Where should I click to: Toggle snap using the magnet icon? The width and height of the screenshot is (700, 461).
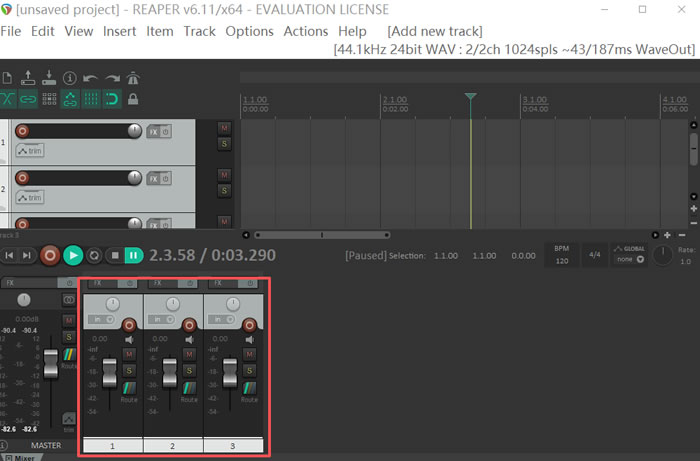tap(112, 99)
